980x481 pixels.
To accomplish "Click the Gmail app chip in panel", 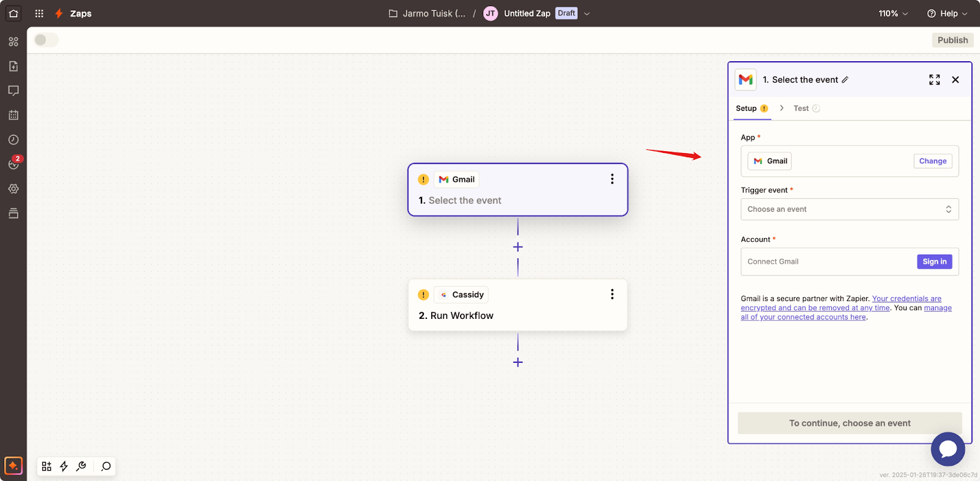I will (x=770, y=161).
